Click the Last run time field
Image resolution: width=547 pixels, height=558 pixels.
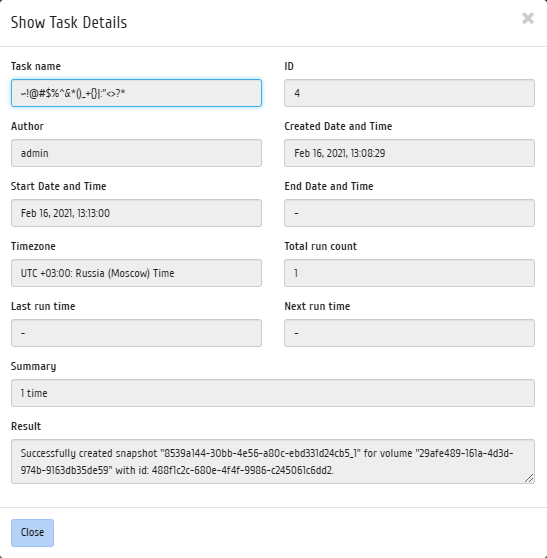coord(136,333)
